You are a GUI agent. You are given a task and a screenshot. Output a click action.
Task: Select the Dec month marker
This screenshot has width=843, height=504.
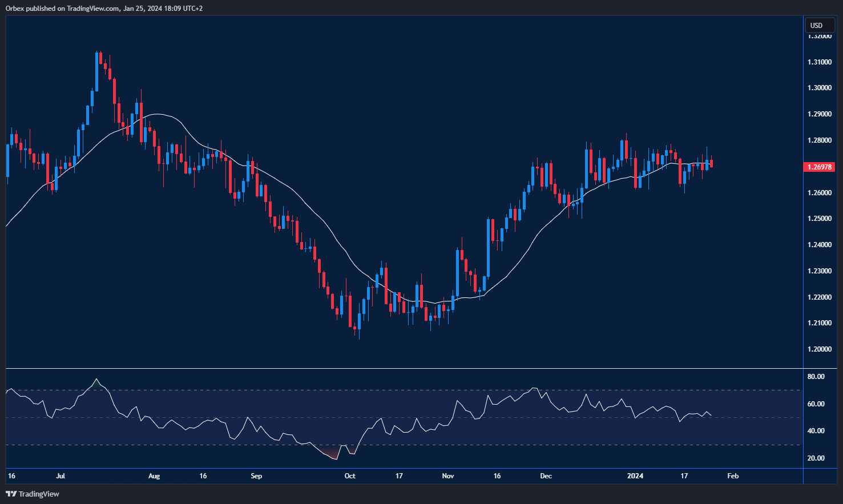(546, 475)
